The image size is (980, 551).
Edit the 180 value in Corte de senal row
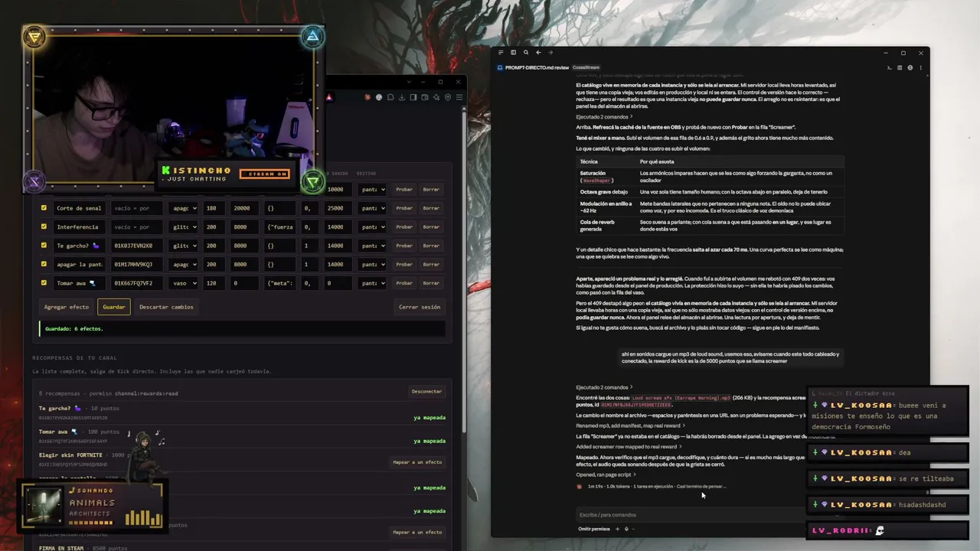tap(214, 208)
